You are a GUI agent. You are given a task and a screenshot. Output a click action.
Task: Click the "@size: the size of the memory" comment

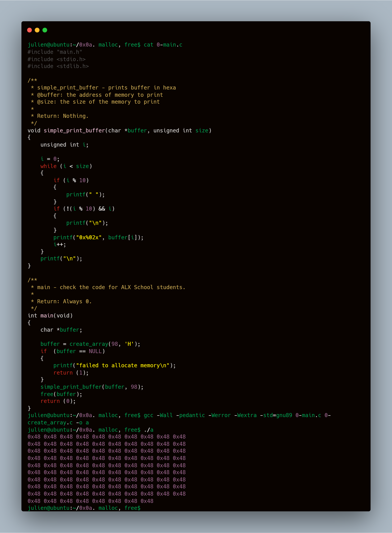pyautogui.click(x=95, y=102)
